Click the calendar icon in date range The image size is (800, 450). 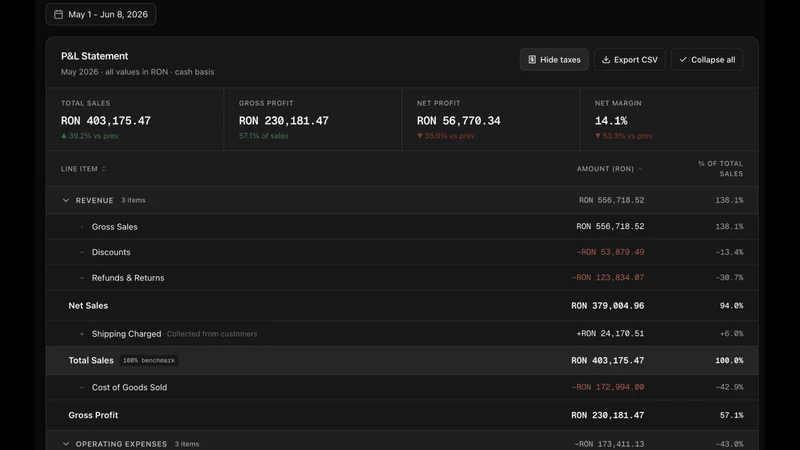(59, 14)
